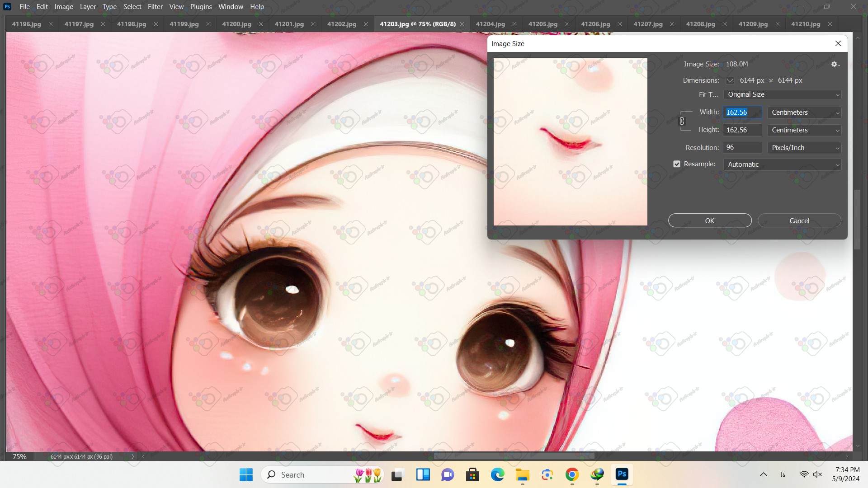
Task: Switch to Photoshop taskbar icon
Action: (x=622, y=474)
